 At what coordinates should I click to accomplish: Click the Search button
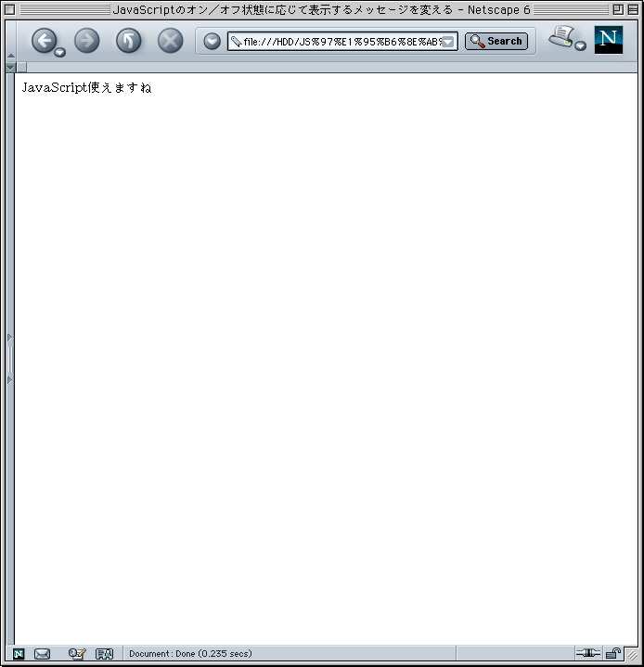click(496, 41)
